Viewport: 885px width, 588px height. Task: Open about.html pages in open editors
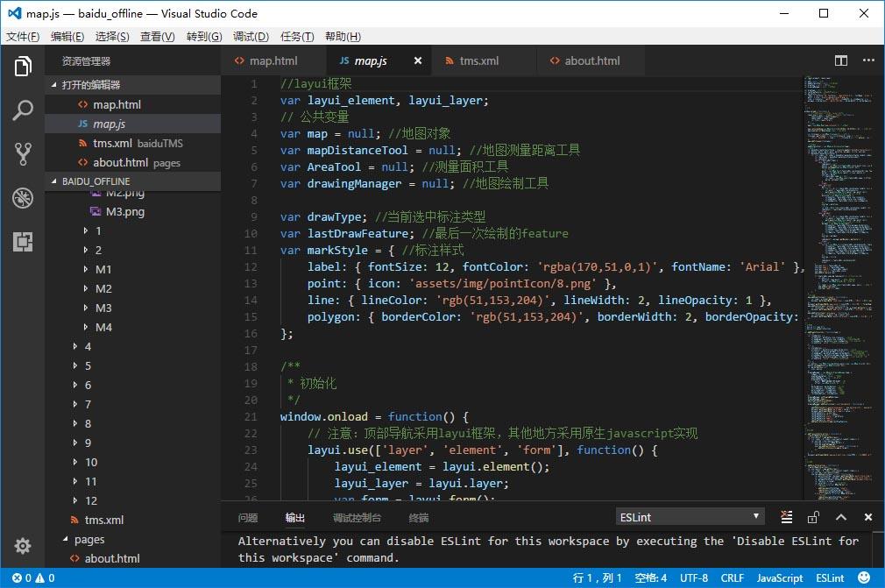[132, 162]
